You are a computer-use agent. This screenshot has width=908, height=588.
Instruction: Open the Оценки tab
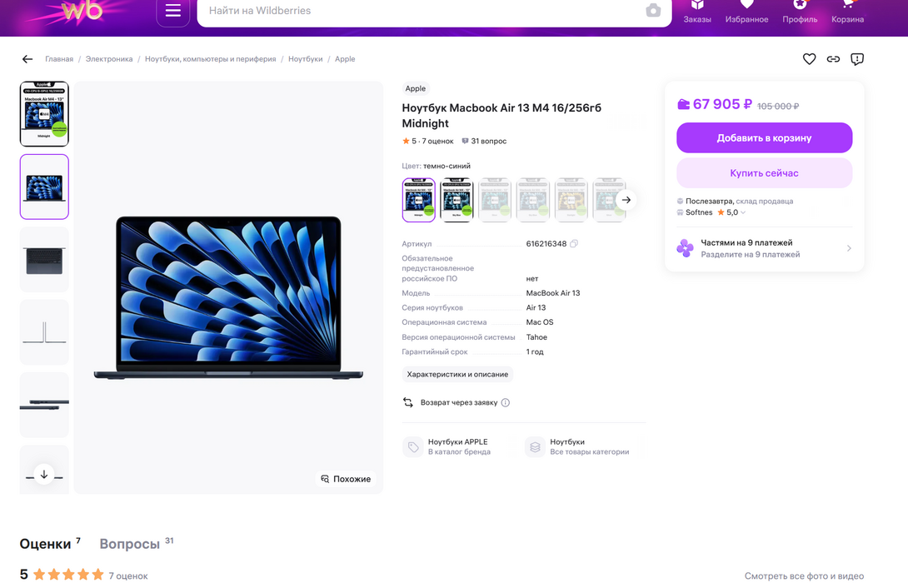(45, 544)
